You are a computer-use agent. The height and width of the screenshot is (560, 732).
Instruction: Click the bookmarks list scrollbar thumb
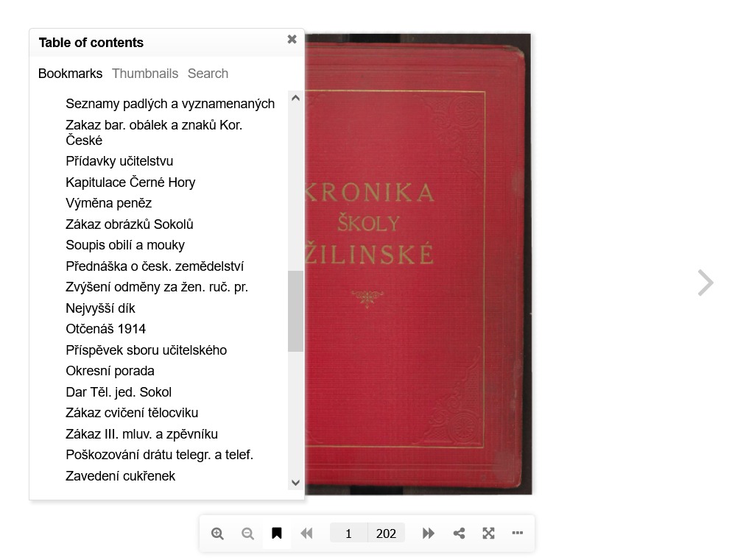295,311
